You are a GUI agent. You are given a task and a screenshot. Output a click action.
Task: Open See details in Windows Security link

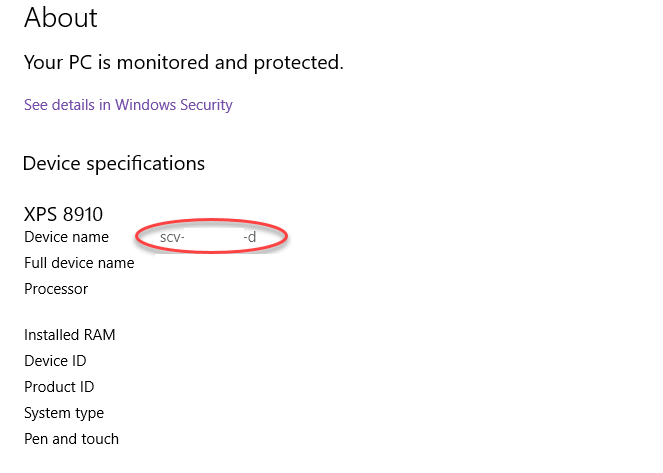click(128, 105)
